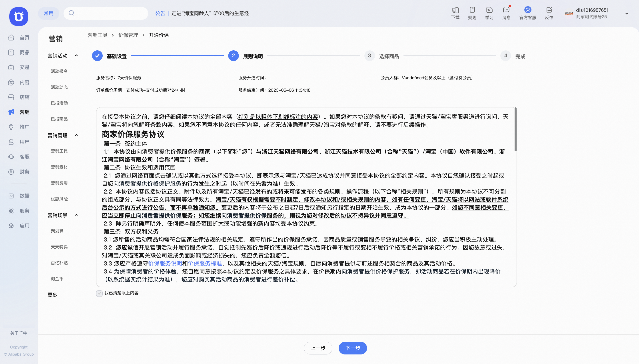Open the 价保服务说明 link
Image resolution: width=639 pixels, height=364 pixels.
tap(165, 263)
